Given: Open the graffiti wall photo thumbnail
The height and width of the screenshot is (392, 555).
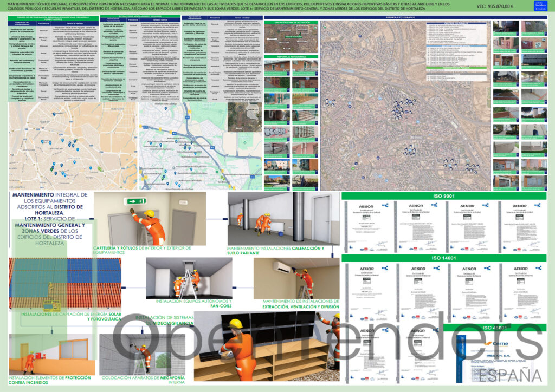Looking at the screenshot, I should click(x=276, y=130).
